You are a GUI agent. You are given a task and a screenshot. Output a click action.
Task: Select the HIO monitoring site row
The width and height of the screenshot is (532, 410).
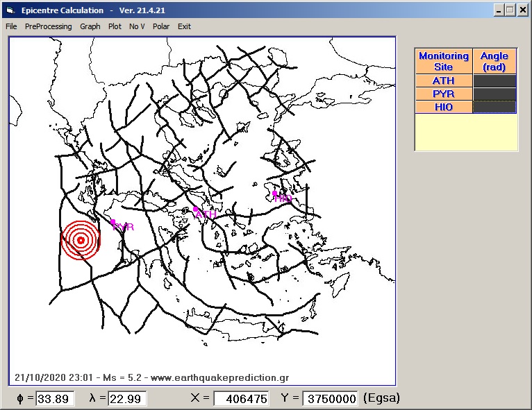pyautogui.click(x=443, y=107)
